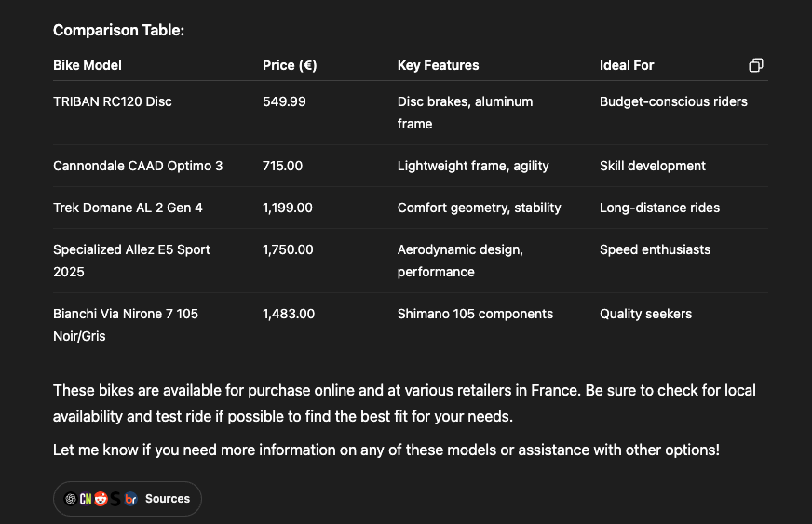
Task: Select the TRIBAN RC120 Disc cell
Action: 113,101
